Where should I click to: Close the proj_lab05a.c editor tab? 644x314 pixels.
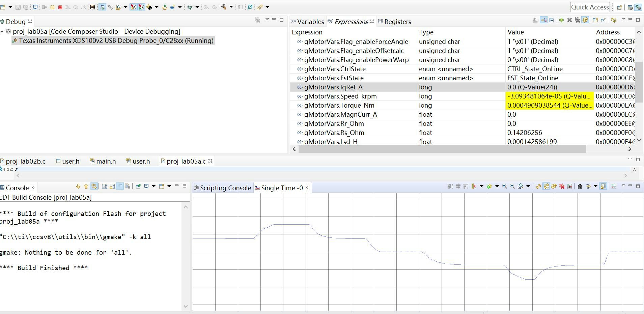[x=210, y=161]
